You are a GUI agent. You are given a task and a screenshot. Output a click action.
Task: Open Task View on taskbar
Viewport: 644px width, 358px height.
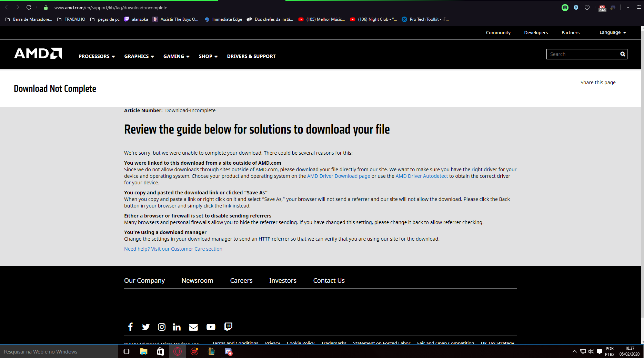click(127, 351)
